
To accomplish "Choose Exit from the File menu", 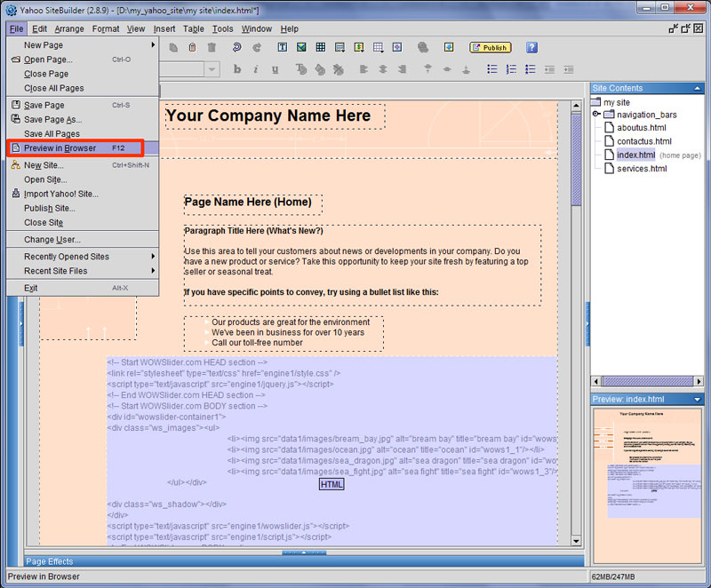I will coord(83,288).
